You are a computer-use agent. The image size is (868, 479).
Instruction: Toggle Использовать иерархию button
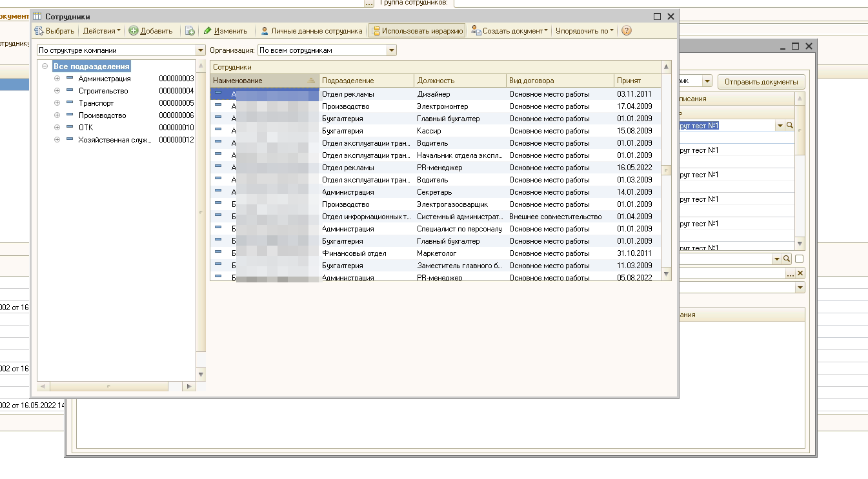(x=417, y=30)
